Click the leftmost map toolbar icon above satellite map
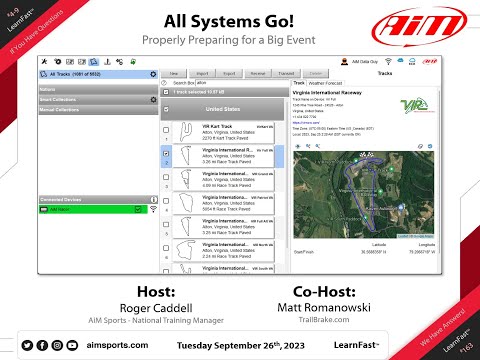The height and width of the screenshot is (360, 480). pyautogui.click(x=298, y=146)
